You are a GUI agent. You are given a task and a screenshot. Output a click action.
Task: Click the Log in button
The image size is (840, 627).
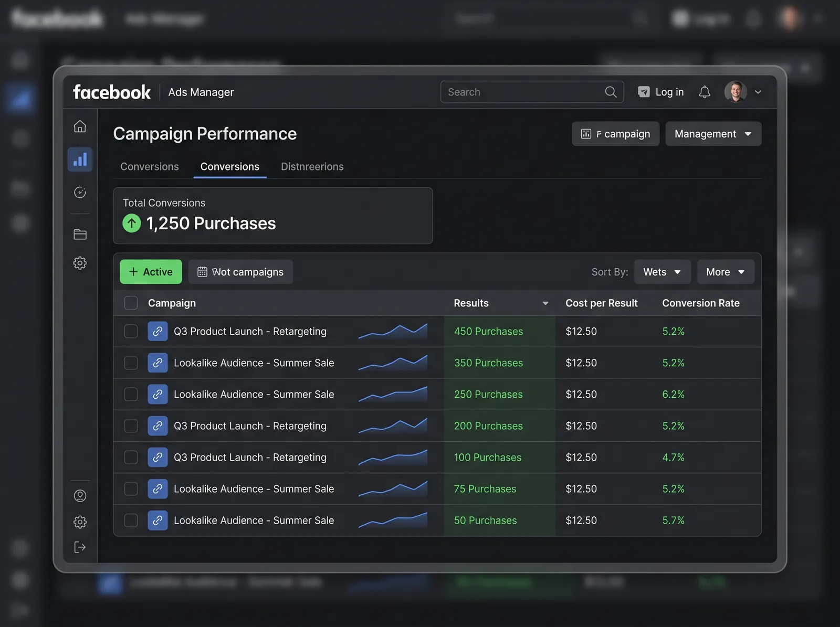coord(661,92)
